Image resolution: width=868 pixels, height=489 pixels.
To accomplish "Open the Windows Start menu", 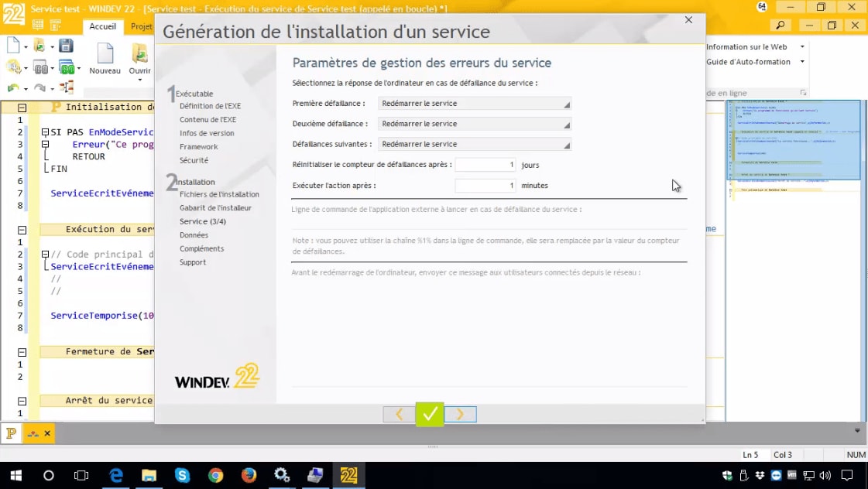I will pos(15,476).
